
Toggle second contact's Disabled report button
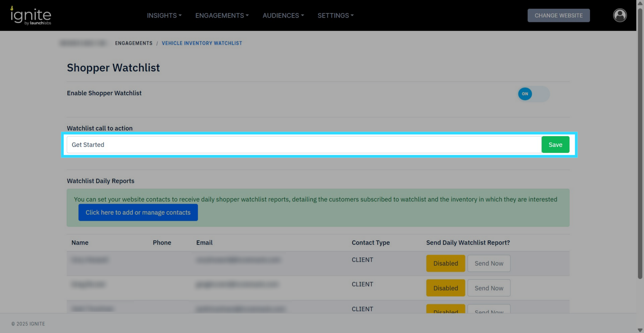coord(445,288)
